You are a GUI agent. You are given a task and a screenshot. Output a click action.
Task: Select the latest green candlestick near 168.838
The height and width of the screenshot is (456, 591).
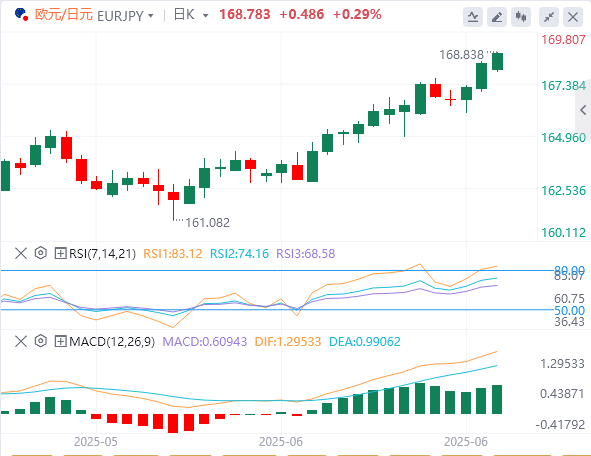498,61
